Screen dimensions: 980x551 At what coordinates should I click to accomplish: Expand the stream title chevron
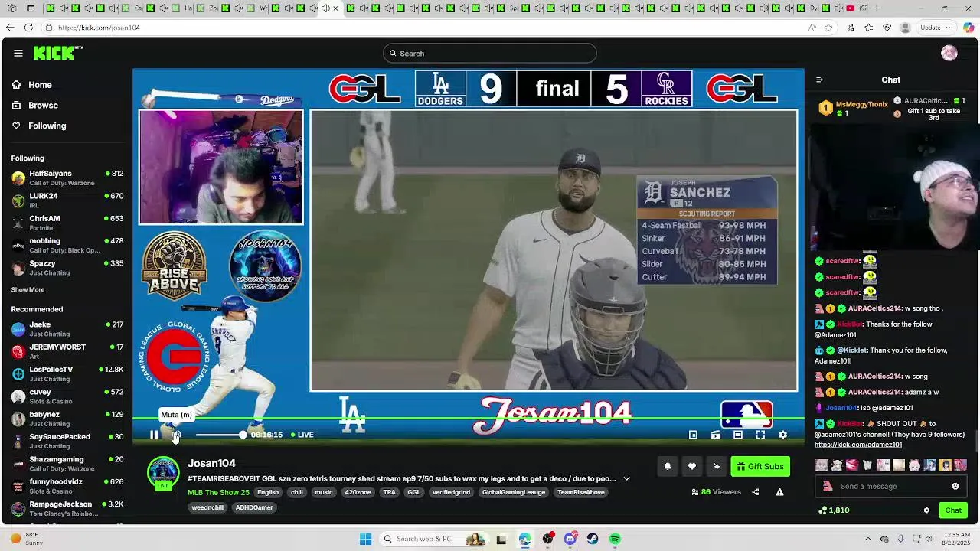point(626,479)
